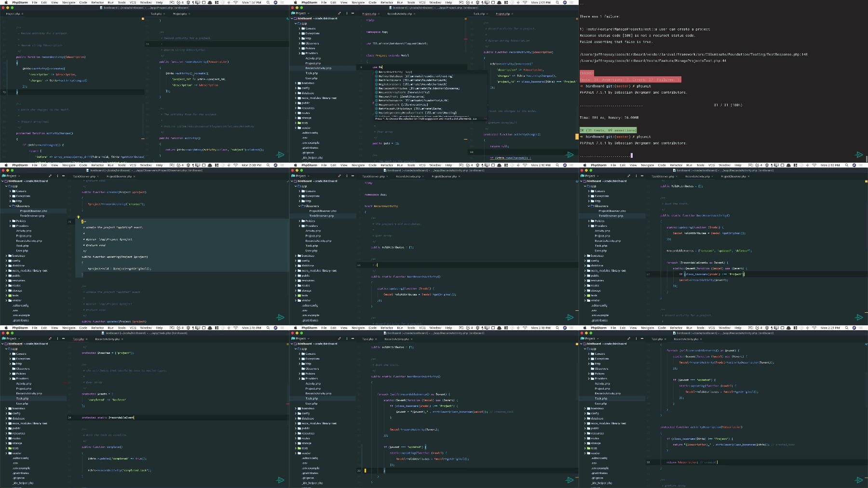Select the RecordsActivity.php tab in the 2:21 PM window

687,339
